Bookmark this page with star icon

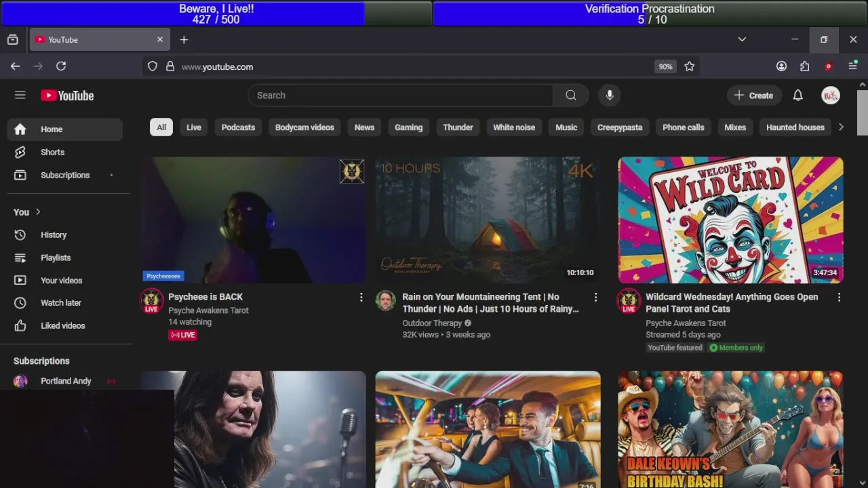690,66
